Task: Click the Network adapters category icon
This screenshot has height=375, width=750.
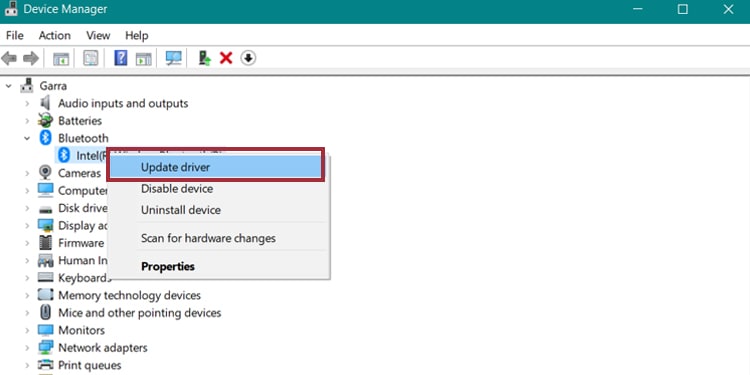Action: (45, 348)
